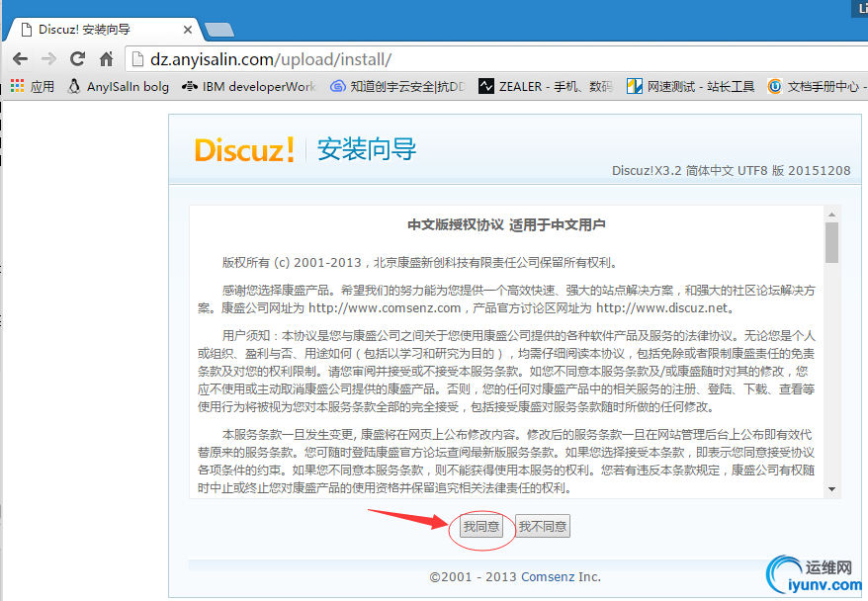Open the Comsenz link in footer
The height and width of the screenshot is (601, 868).
pyautogui.click(x=548, y=576)
